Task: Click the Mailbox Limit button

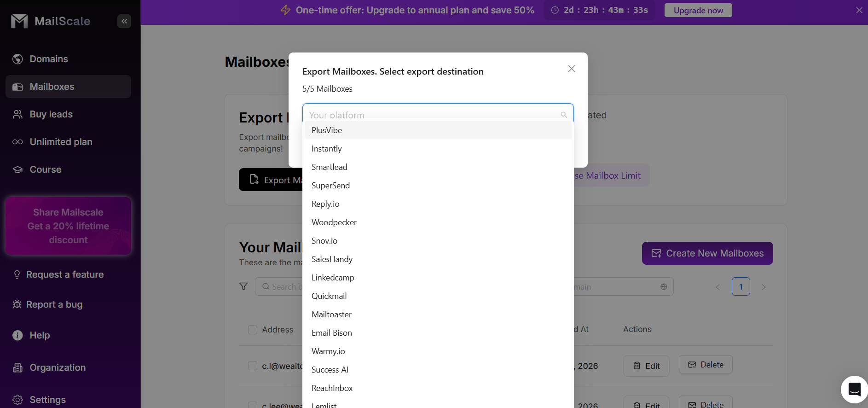Action: point(612,175)
